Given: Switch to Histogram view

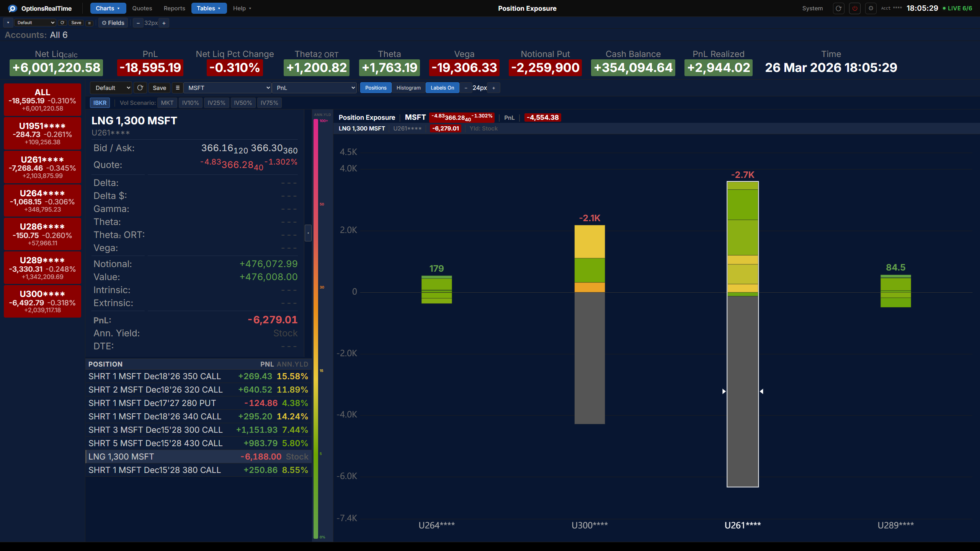Looking at the screenshot, I should pos(408,88).
